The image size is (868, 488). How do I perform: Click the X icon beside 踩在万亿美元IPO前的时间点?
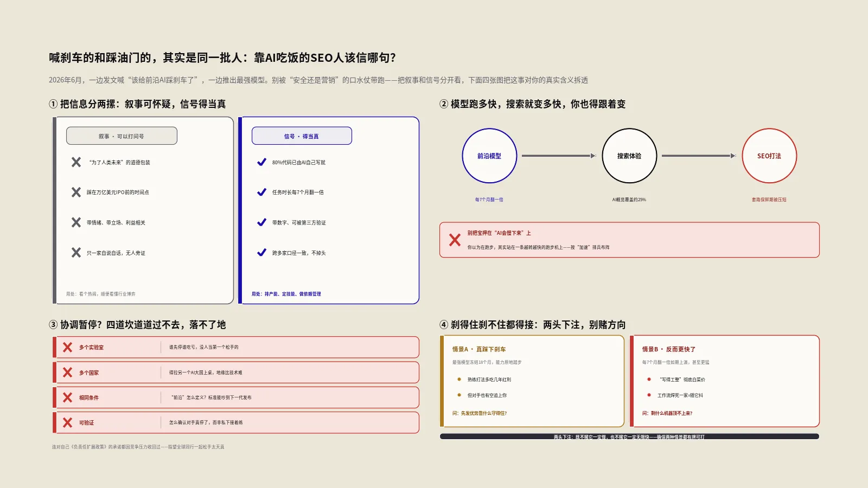(x=76, y=192)
